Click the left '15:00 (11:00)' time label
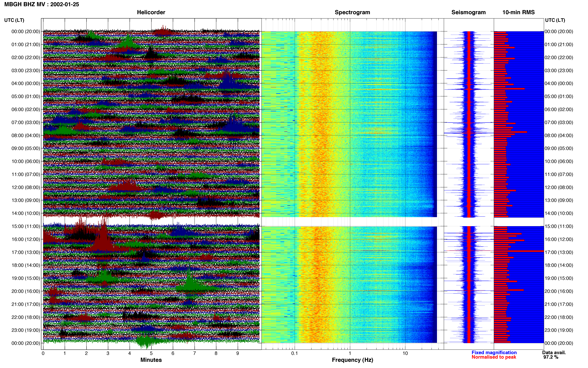This screenshot has height=368, width=588. [x=26, y=226]
